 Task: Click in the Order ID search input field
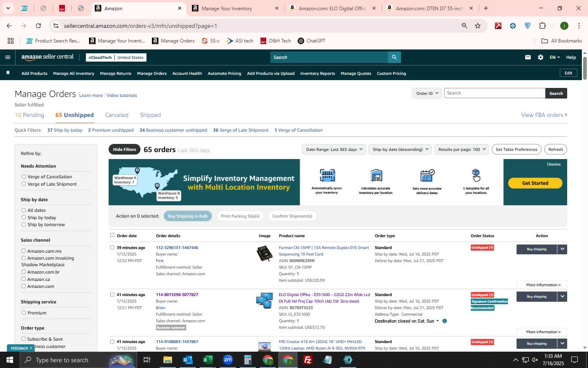coord(494,93)
